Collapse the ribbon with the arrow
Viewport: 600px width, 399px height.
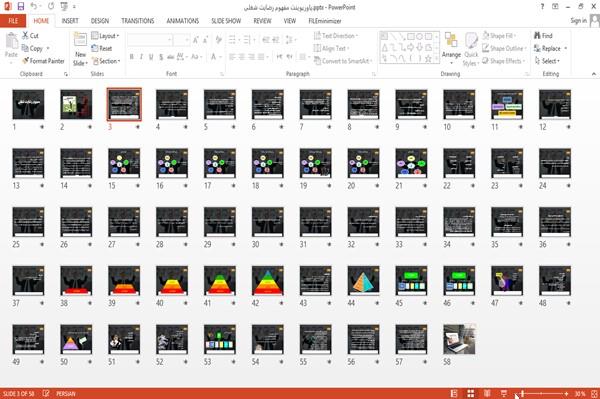(x=594, y=74)
